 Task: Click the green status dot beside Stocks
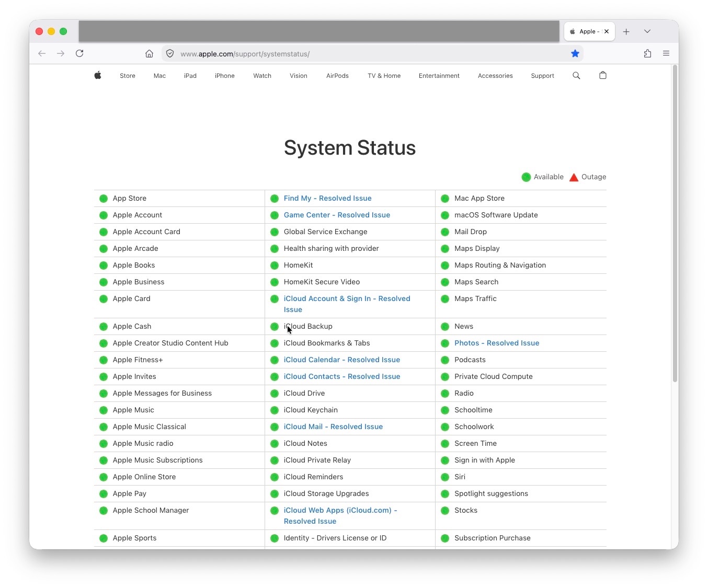click(445, 511)
